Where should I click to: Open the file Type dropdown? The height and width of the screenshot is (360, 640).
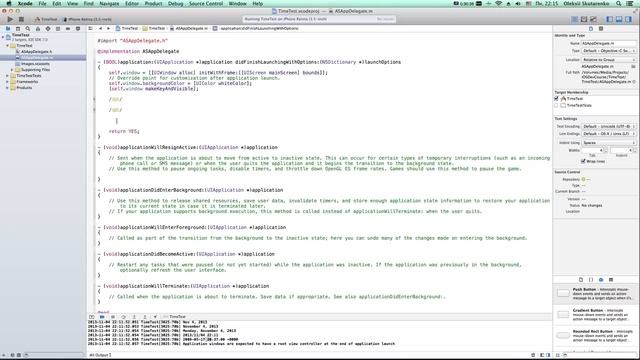609,51
